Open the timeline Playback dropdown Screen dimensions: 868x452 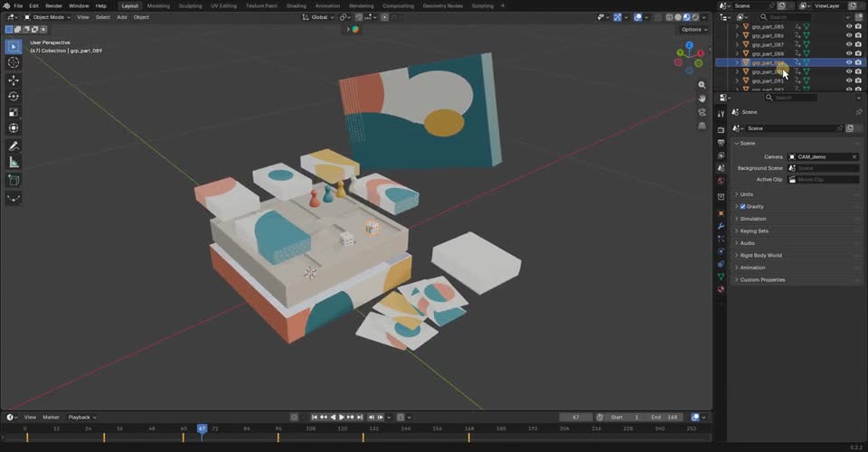coord(82,417)
